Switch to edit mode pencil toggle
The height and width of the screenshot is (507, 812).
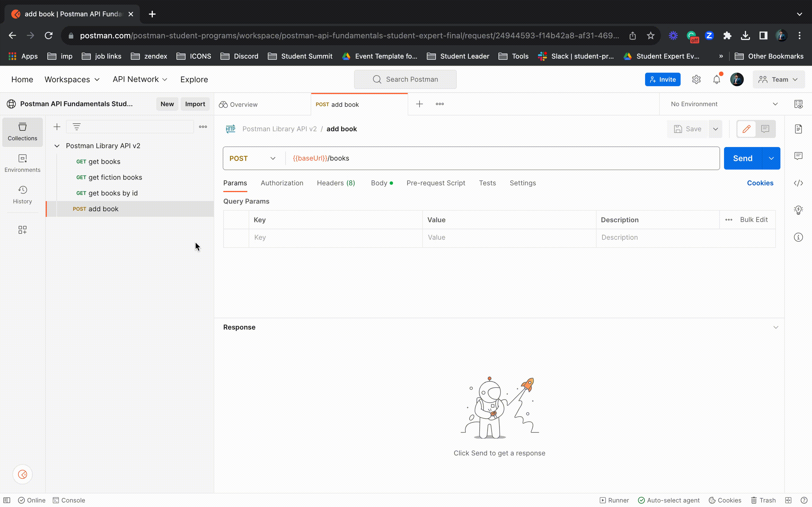746,129
